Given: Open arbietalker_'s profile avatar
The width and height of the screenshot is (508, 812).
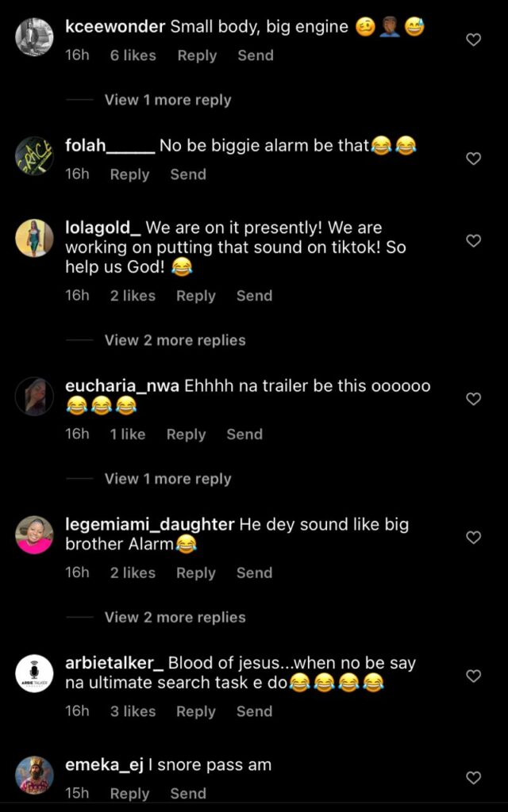Looking at the screenshot, I should point(35,674).
